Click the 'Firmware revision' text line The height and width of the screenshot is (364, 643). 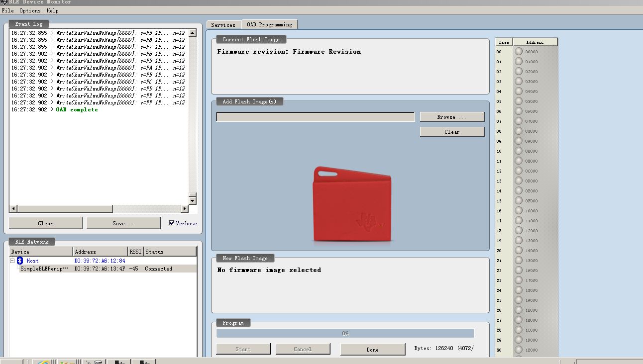click(289, 52)
